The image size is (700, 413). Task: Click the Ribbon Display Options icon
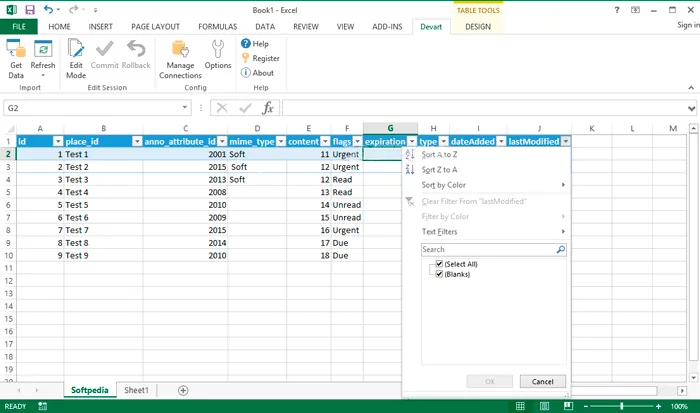[635, 10]
